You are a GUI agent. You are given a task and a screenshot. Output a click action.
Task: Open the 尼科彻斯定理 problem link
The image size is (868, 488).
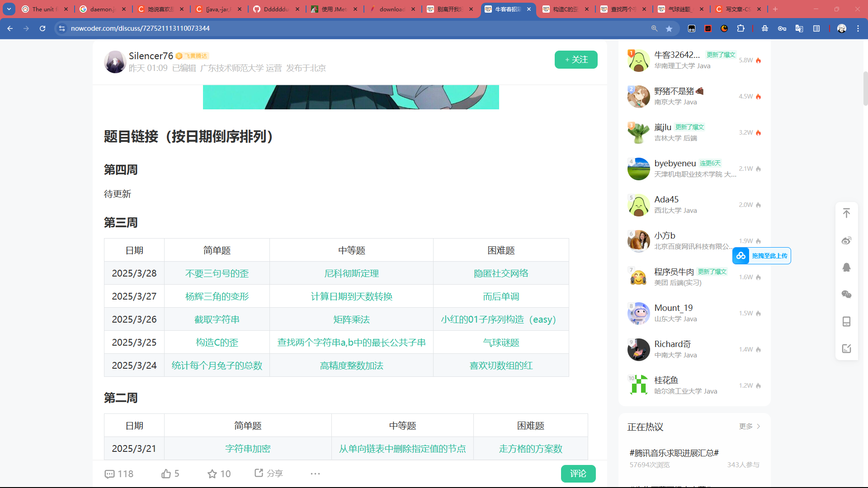(351, 273)
